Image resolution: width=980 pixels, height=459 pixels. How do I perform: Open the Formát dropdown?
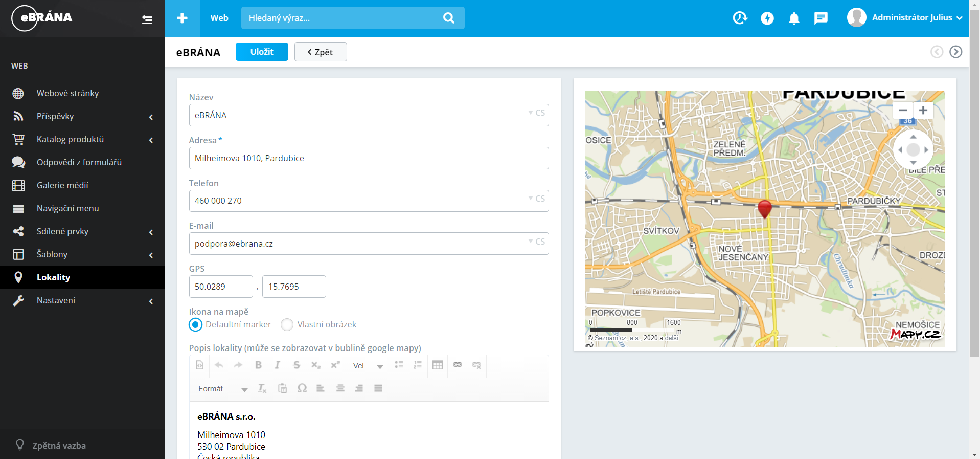223,389
